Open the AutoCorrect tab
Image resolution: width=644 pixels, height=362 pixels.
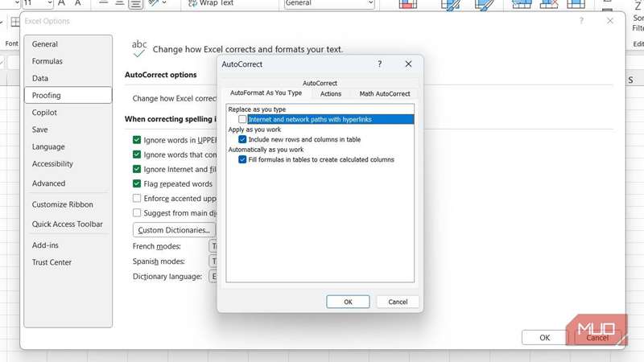(320, 83)
